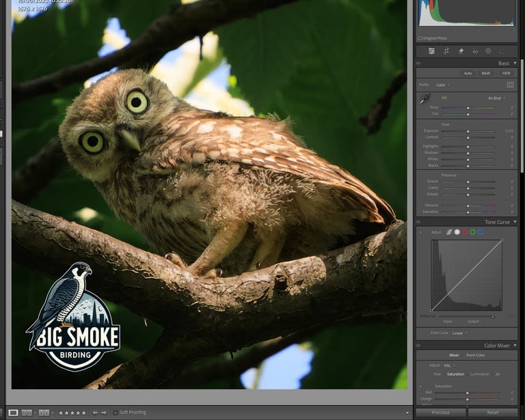525x420 pixels.
Task: Select the Edit sliders tool icon
Action: 431,51
